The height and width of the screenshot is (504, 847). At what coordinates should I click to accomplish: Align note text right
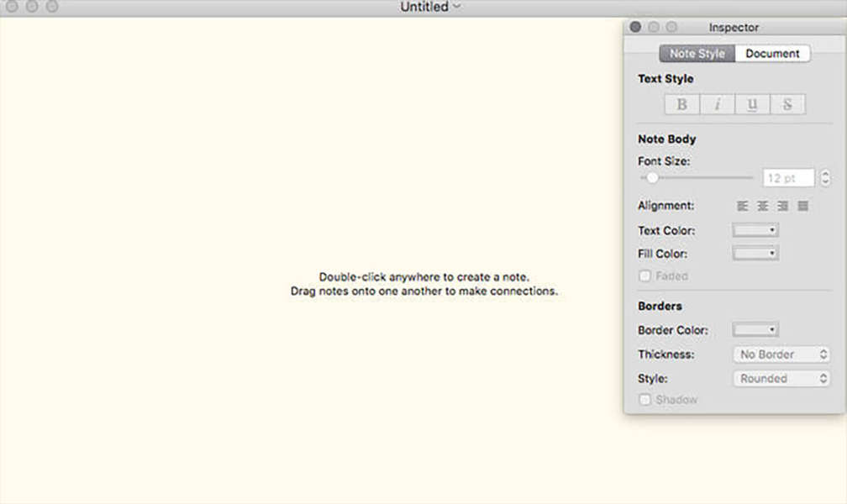tap(783, 206)
